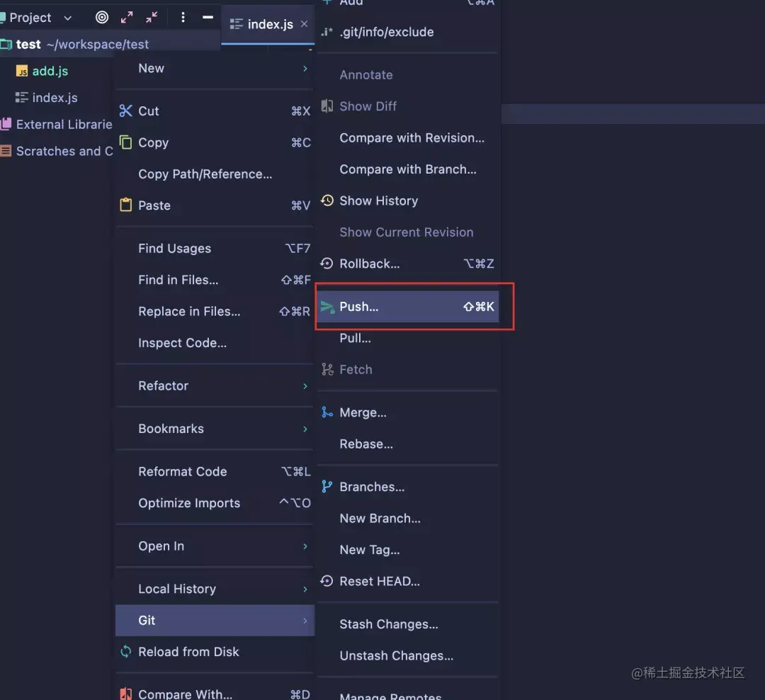The image size is (765, 700).
Task: Click the Show History clock icon
Action: pos(327,201)
